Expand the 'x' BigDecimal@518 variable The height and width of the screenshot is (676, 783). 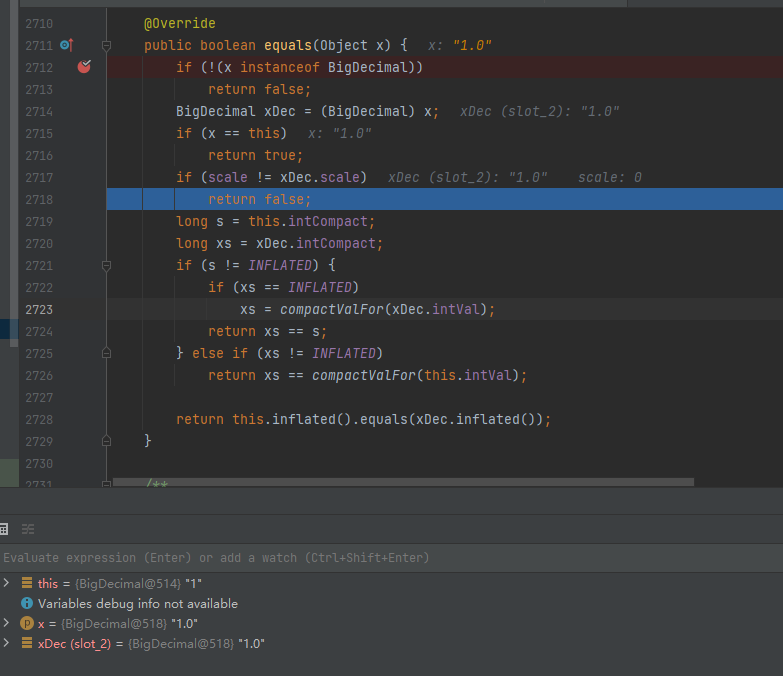tap(6, 623)
